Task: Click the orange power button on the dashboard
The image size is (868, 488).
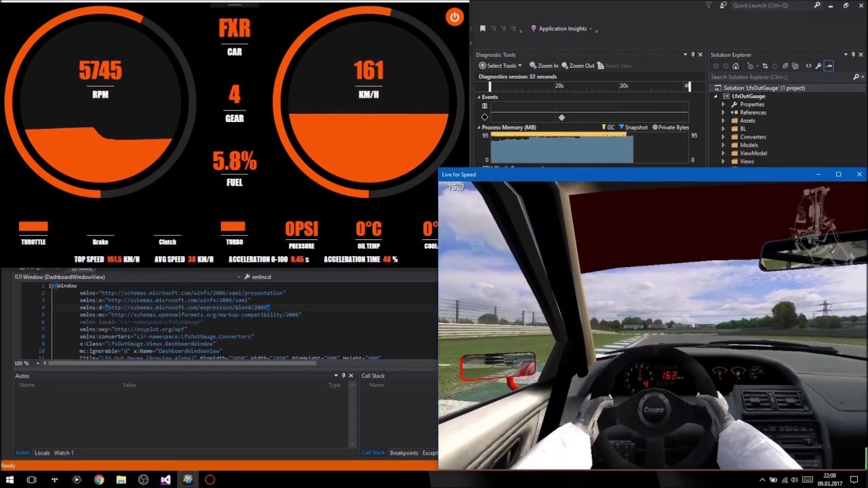Action: pyautogui.click(x=454, y=18)
